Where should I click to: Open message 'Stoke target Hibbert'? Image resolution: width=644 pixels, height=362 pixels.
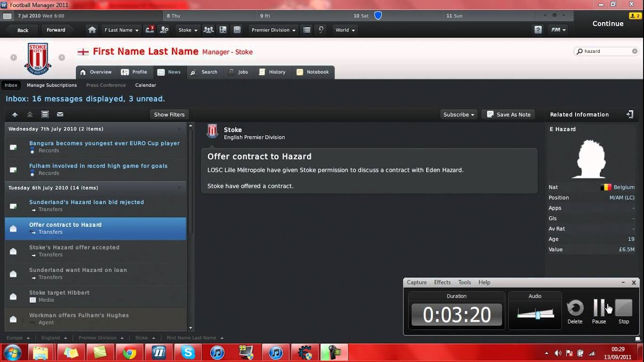pos(96,296)
